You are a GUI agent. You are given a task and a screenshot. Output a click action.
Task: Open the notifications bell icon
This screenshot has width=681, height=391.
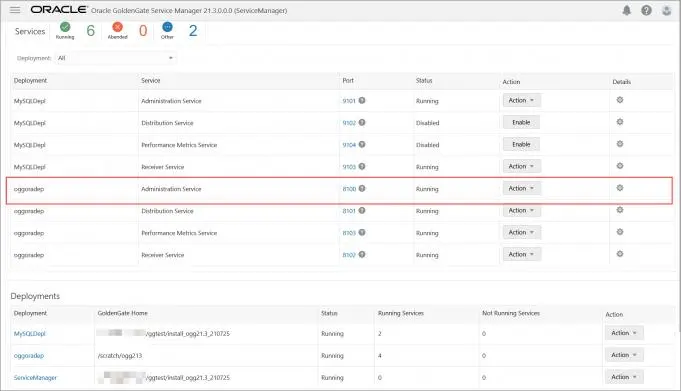(x=626, y=10)
